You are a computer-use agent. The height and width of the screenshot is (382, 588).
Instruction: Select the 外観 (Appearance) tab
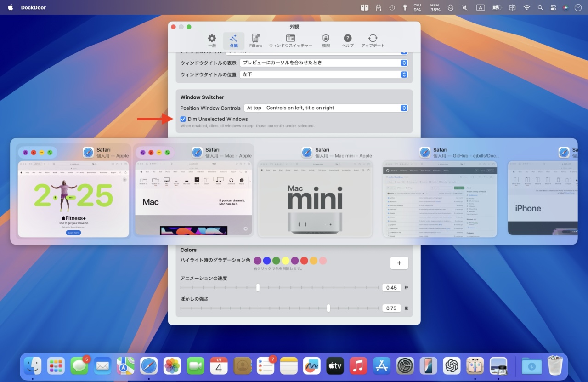[x=234, y=40]
